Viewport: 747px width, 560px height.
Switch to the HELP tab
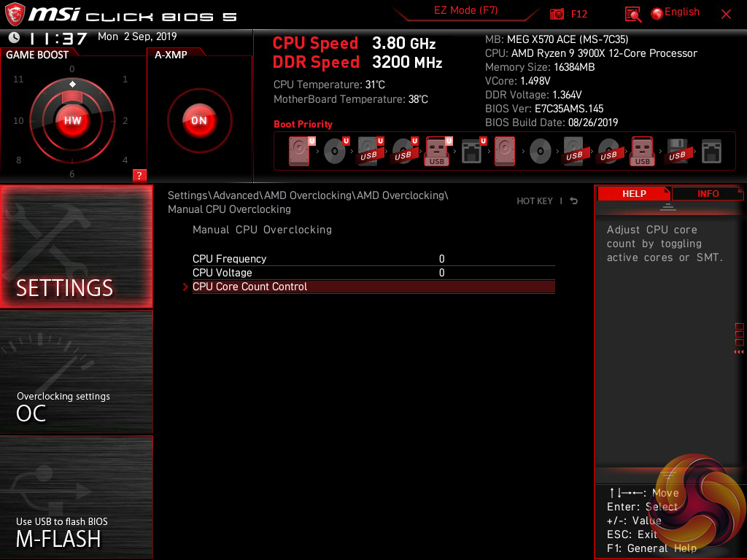(634, 194)
